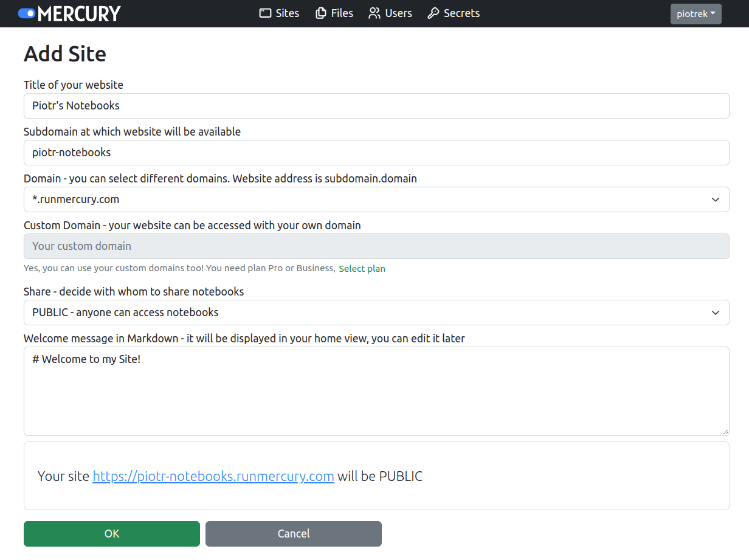Image resolution: width=749 pixels, height=560 pixels.
Task: Select the Sites window icon in navbar
Action: (264, 13)
